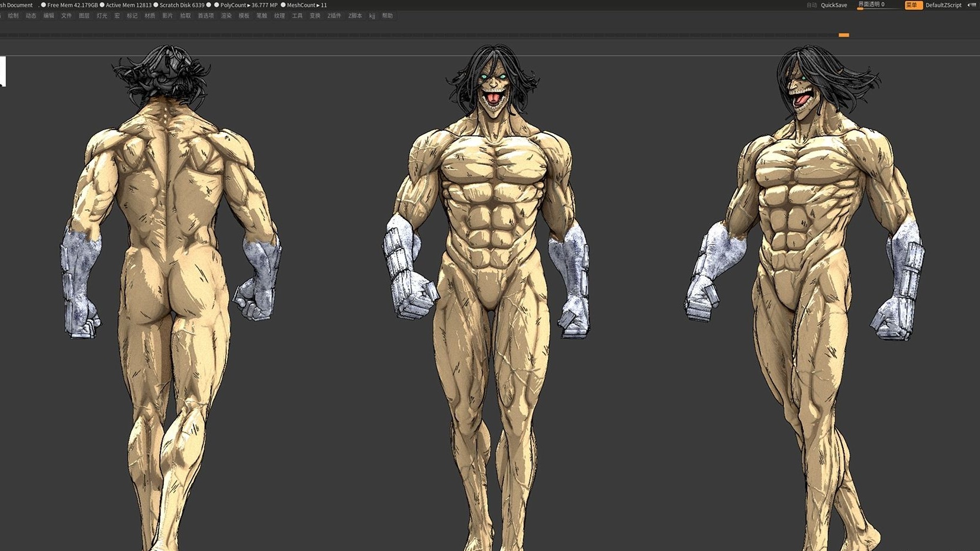Open the 编辑 (Edit) menu
Viewport: 980px width, 551px height.
[49, 16]
